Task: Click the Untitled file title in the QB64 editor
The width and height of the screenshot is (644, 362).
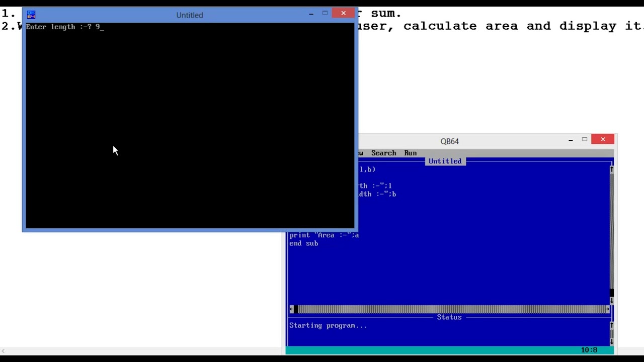Action: point(445,161)
